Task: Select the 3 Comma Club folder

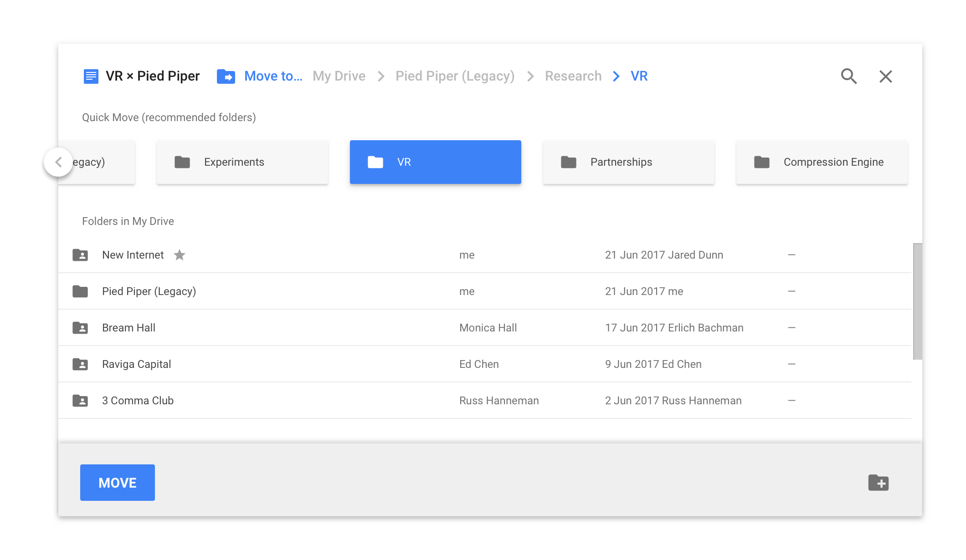Action: (138, 400)
